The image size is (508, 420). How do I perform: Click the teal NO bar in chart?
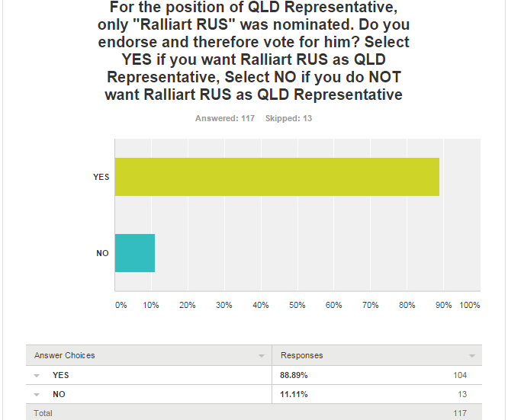[x=135, y=253]
